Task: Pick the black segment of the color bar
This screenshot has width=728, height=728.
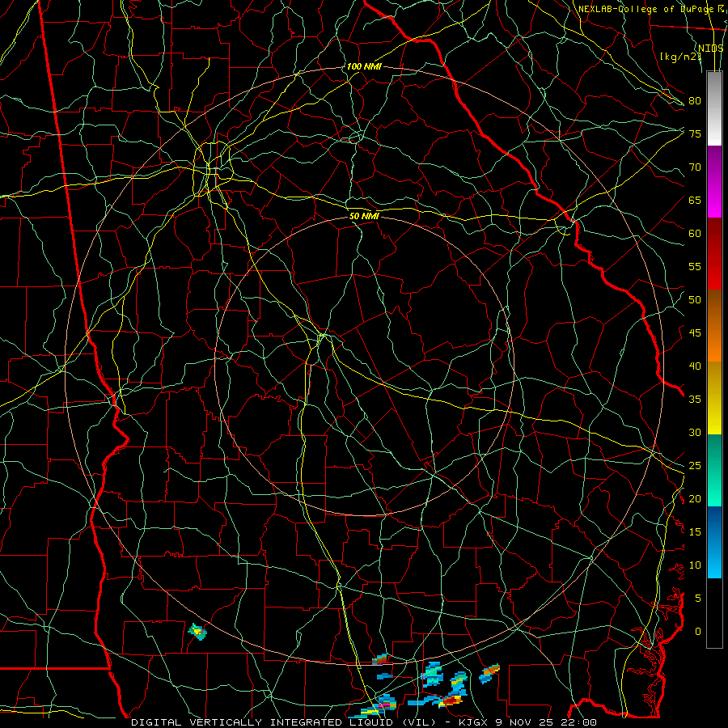Action: coord(714,613)
